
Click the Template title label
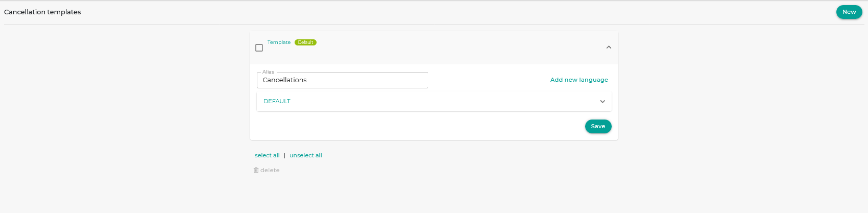pyautogui.click(x=279, y=42)
